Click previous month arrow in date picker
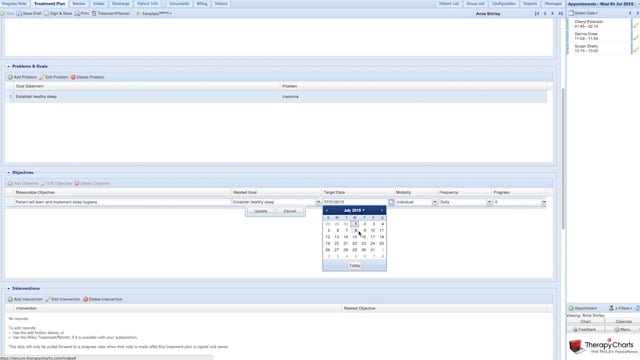The width and height of the screenshot is (640, 360). [x=327, y=210]
